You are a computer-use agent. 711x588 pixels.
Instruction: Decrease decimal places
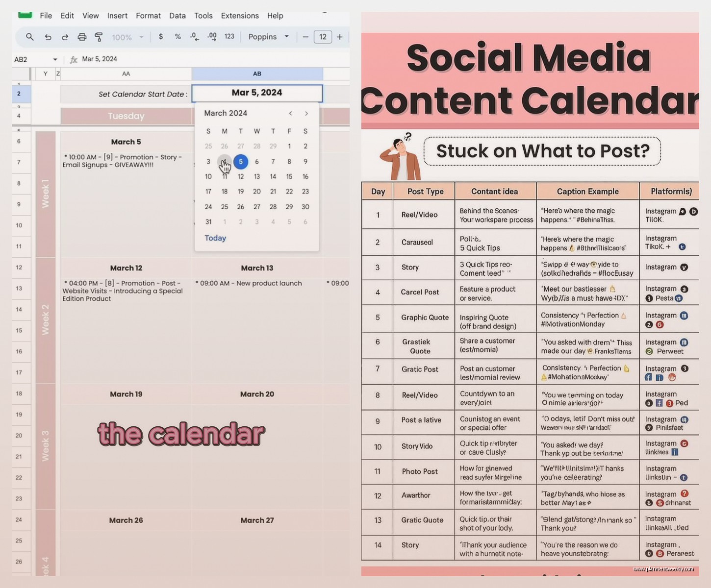point(194,37)
